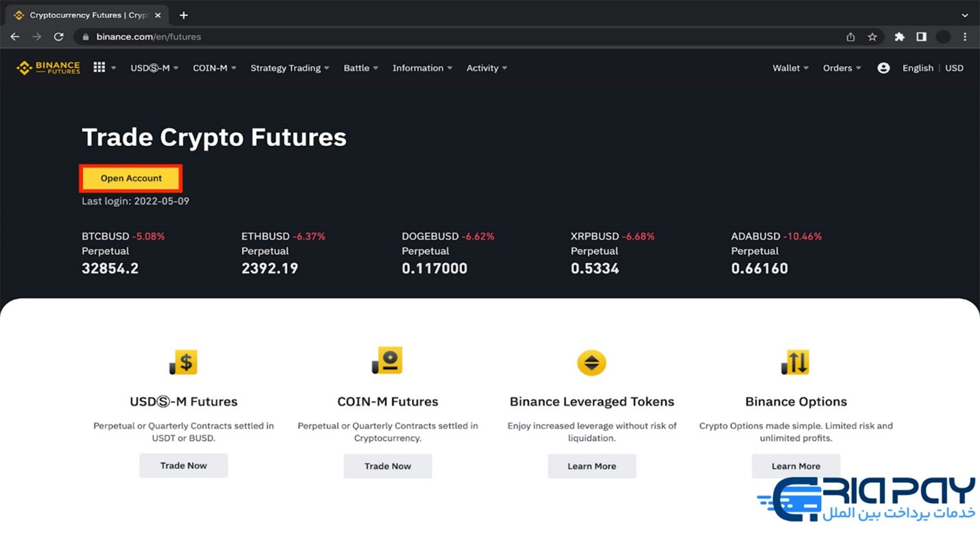Viewport: 980px width, 551px height.
Task: Click the Binance Leveraged Tokens icon
Action: pos(591,363)
